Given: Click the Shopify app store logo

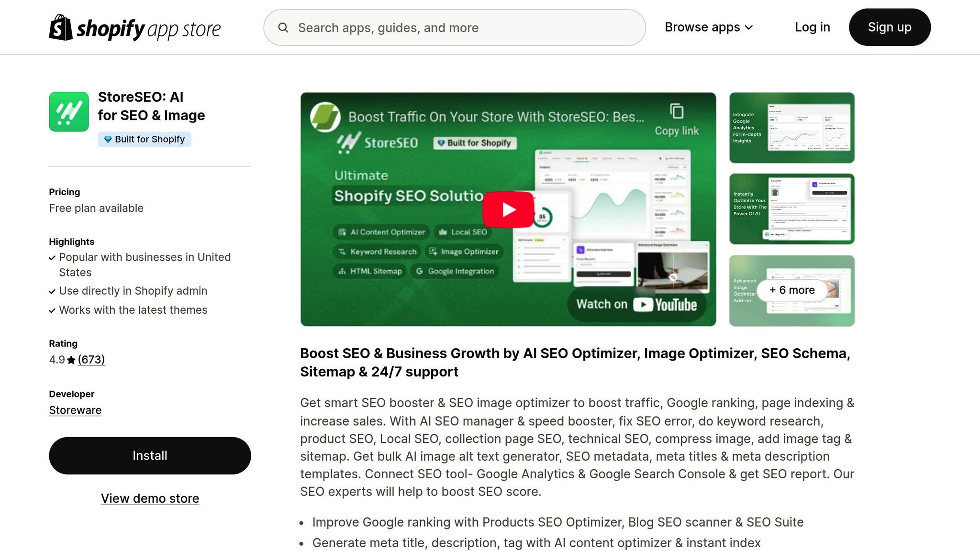Looking at the screenshot, I should [x=134, y=27].
